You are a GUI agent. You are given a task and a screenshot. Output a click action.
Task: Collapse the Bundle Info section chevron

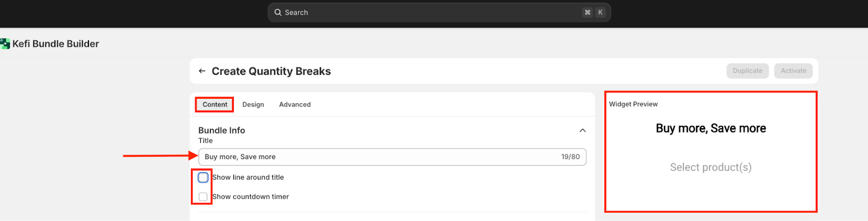pyautogui.click(x=582, y=130)
